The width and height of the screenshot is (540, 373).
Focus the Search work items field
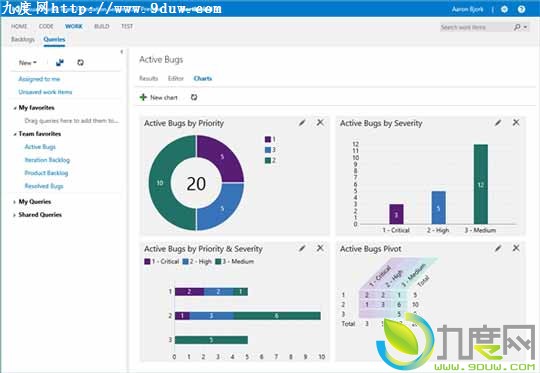pos(476,27)
